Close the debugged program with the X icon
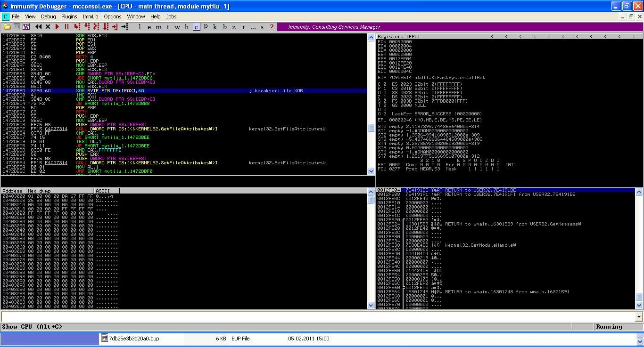Screen dimensions: 644x347 [x=48, y=27]
